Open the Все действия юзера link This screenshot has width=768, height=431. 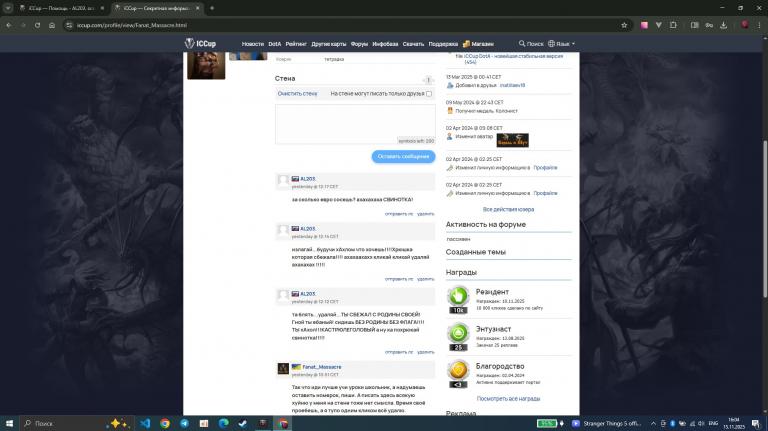508,210
